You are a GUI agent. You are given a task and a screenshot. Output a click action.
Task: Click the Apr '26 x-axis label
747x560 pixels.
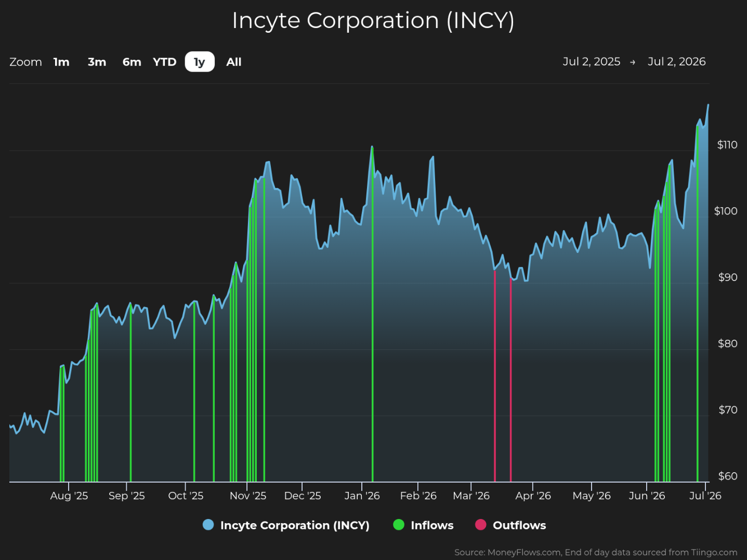[533, 496]
